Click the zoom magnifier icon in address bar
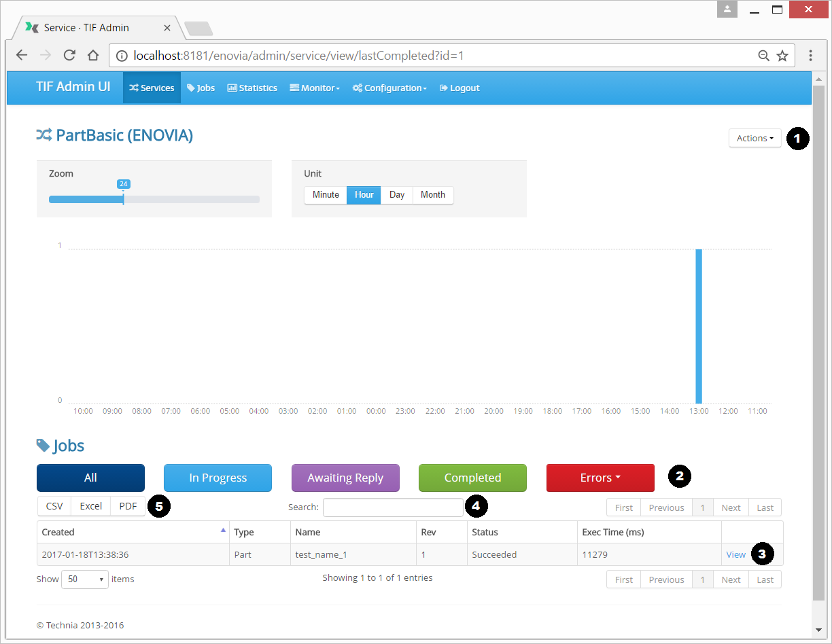This screenshot has width=832, height=644. [x=764, y=56]
